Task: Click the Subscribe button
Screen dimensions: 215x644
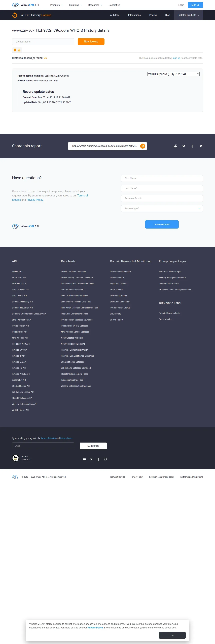Action: (93, 446)
